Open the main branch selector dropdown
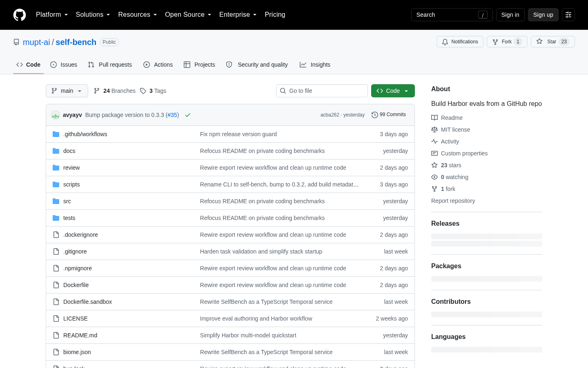 point(67,91)
